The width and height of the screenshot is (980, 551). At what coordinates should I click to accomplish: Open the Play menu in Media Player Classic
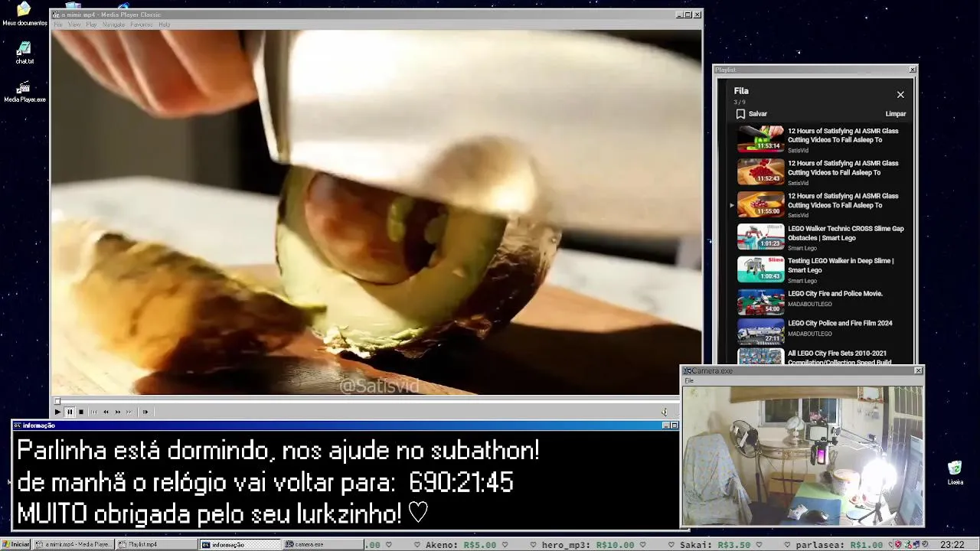pyautogui.click(x=91, y=24)
